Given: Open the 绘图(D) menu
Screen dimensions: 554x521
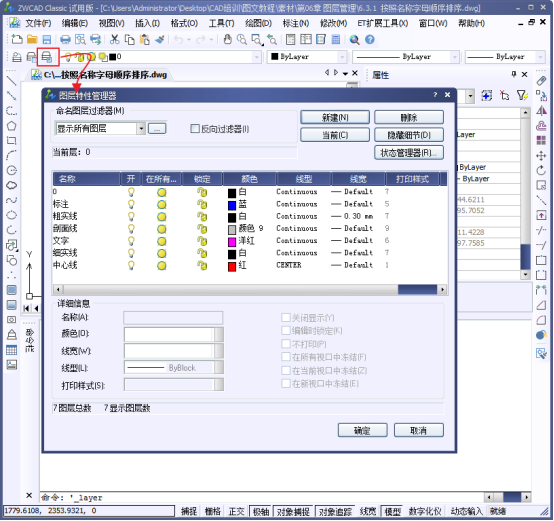Looking at the screenshot, I should tap(258, 23).
